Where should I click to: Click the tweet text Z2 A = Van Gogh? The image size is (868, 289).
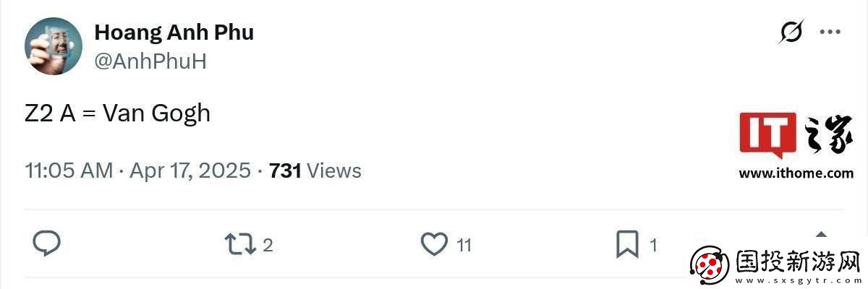coord(117,113)
